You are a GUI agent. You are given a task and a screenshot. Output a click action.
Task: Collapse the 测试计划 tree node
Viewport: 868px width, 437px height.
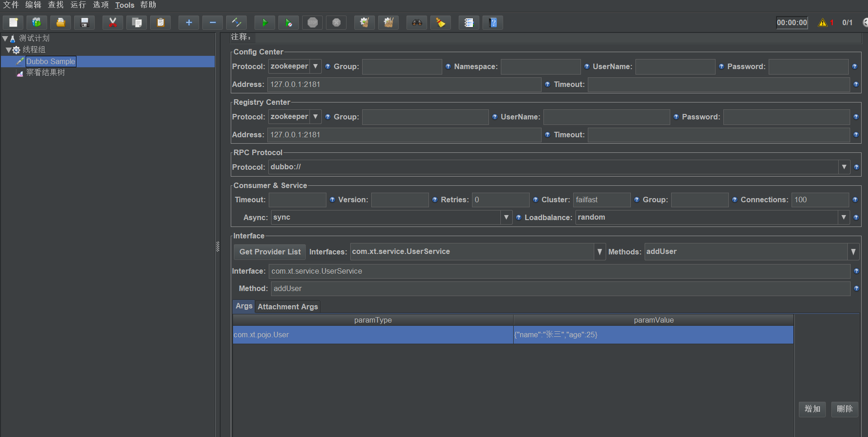coord(5,38)
